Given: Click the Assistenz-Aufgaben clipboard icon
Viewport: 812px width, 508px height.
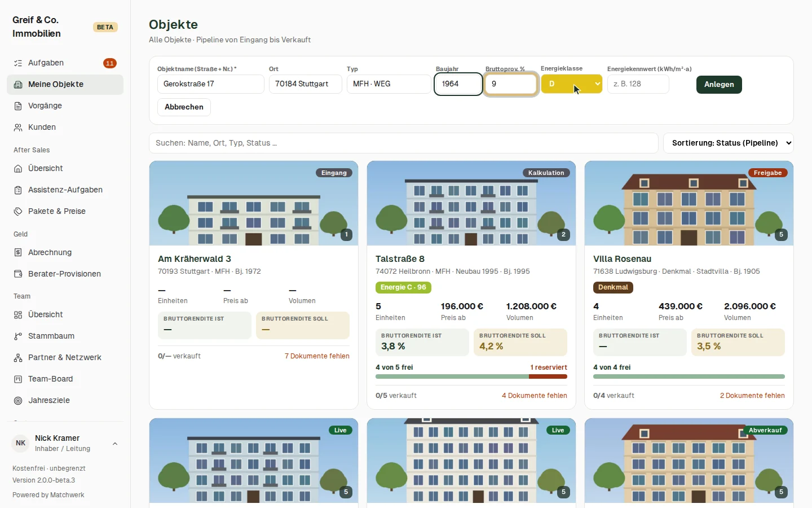Looking at the screenshot, I should coord(18,190).
